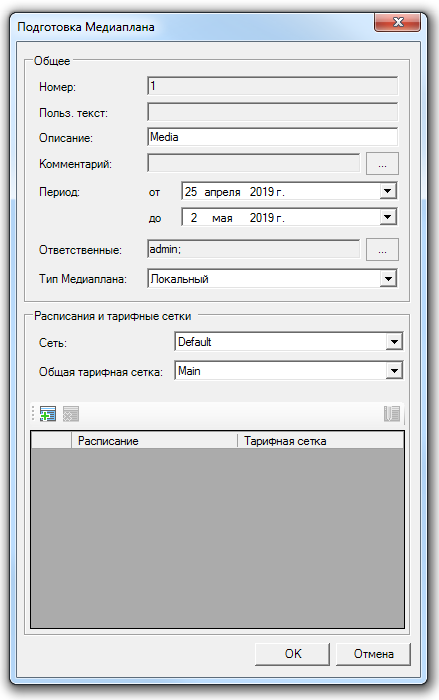Confirm dialog with the OK button
The height and width of the screenshot is (700, 439).
click(x=293, y=654)
